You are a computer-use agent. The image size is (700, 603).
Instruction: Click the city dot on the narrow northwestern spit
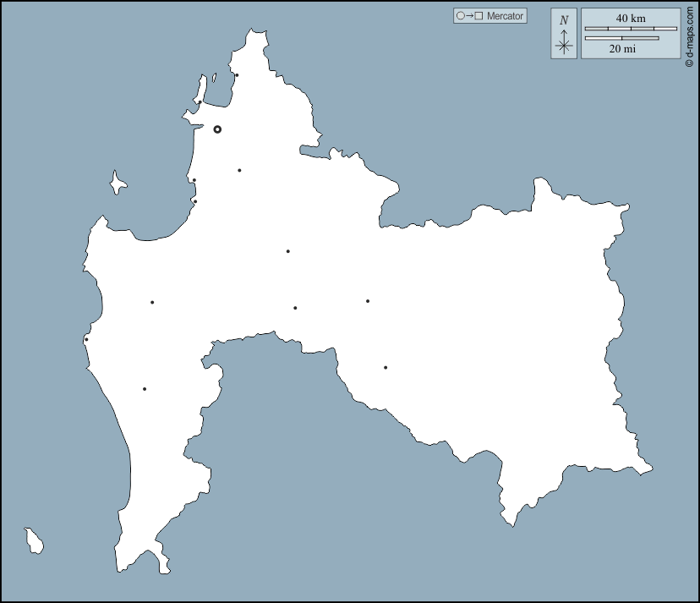200,102
